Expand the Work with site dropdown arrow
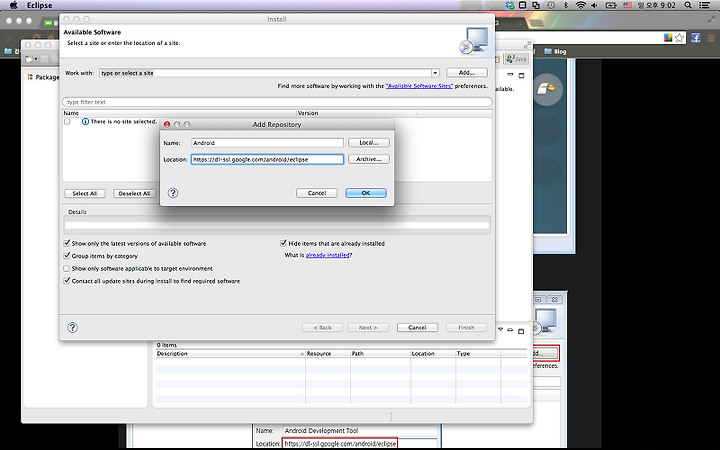Viewport: 720px width, 450px height. click(435, 73)
